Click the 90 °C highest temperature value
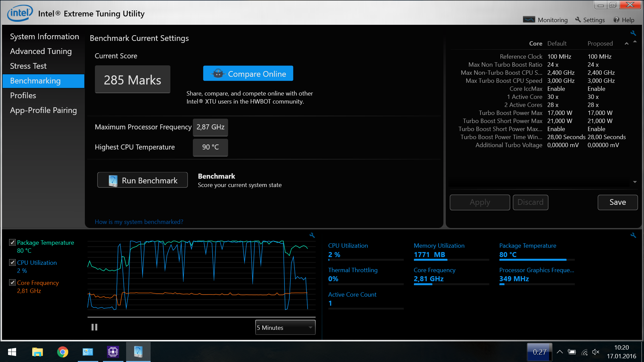Viewport: 644px width, 362px height. [210, 147]
